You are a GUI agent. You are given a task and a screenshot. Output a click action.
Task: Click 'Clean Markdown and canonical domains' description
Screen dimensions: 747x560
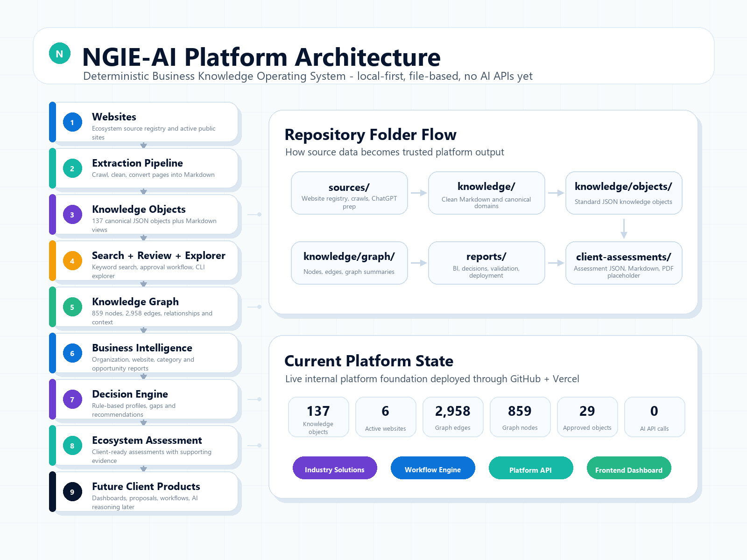486,203
